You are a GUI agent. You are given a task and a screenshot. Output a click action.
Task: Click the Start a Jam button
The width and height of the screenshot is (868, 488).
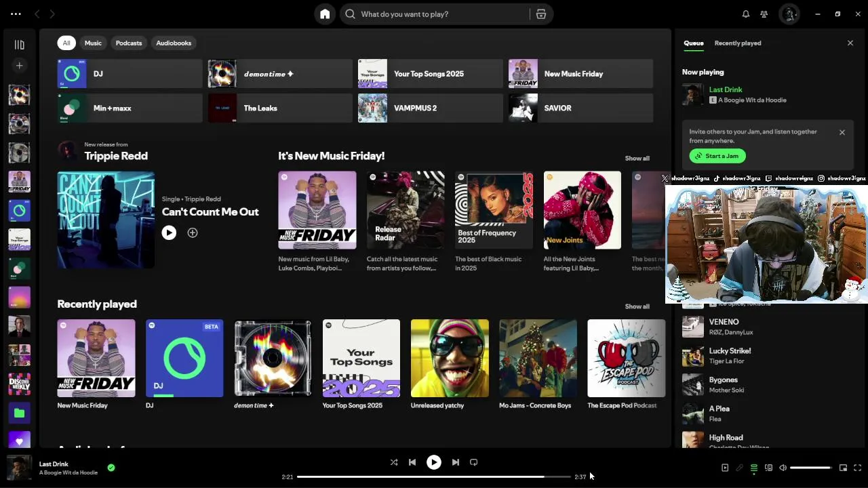[717, 156]
